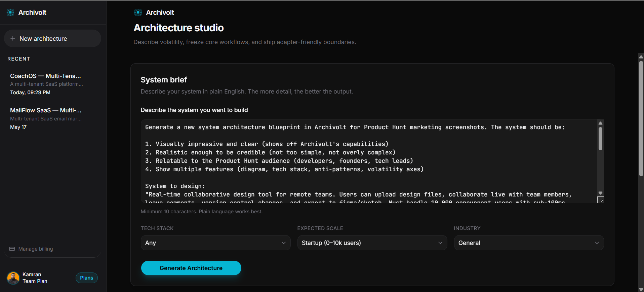This screenshot has width=644, height=292.
Task: Click Kamran's profile avatar
Action: 13,278
